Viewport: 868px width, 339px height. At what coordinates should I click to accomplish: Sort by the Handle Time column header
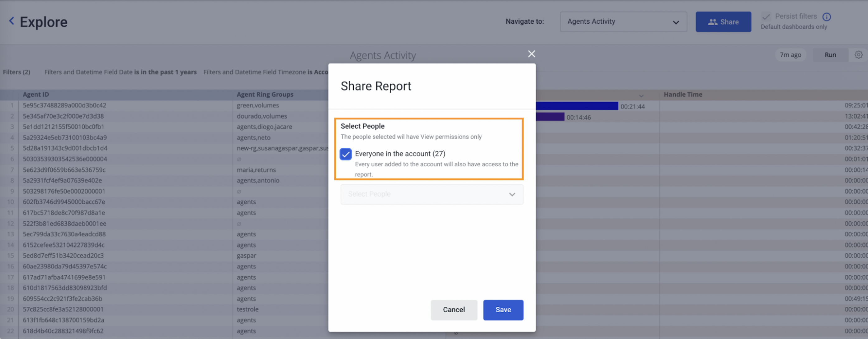tap(683, 95)
